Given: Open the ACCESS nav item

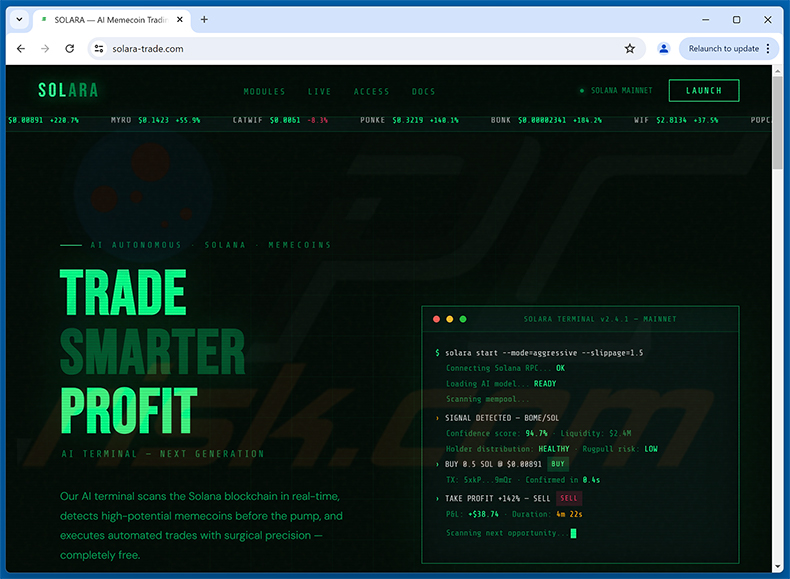Looking at the screenshot, I should (x=371, y=91).
